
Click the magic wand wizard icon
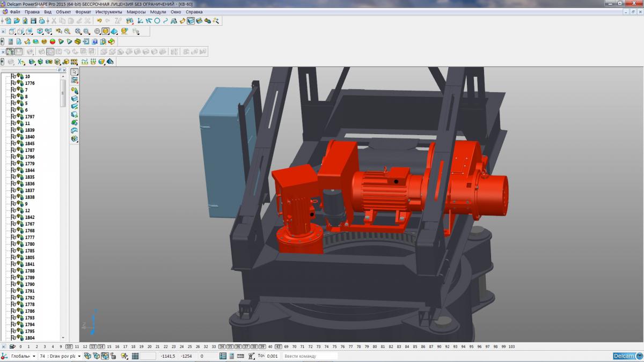click(216, 20)
